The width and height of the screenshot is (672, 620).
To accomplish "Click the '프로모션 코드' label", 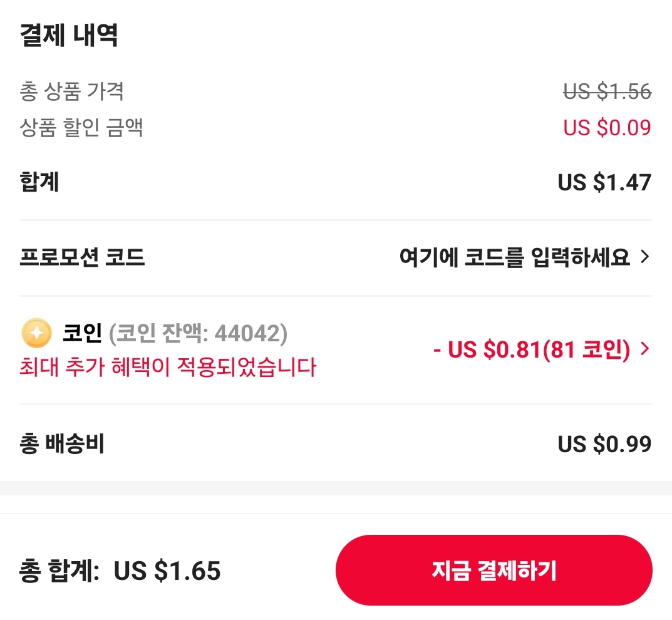I will [x=82, y=257].
